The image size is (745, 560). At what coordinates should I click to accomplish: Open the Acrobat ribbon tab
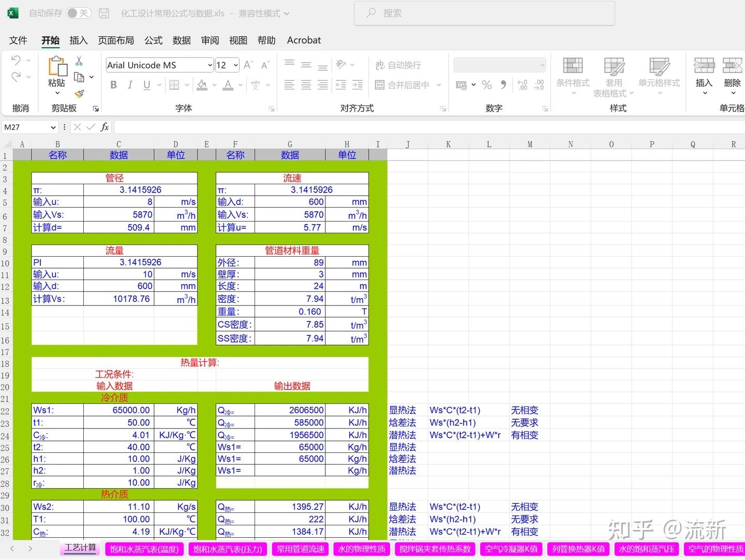pyautogui.click(x=304, y=40)
